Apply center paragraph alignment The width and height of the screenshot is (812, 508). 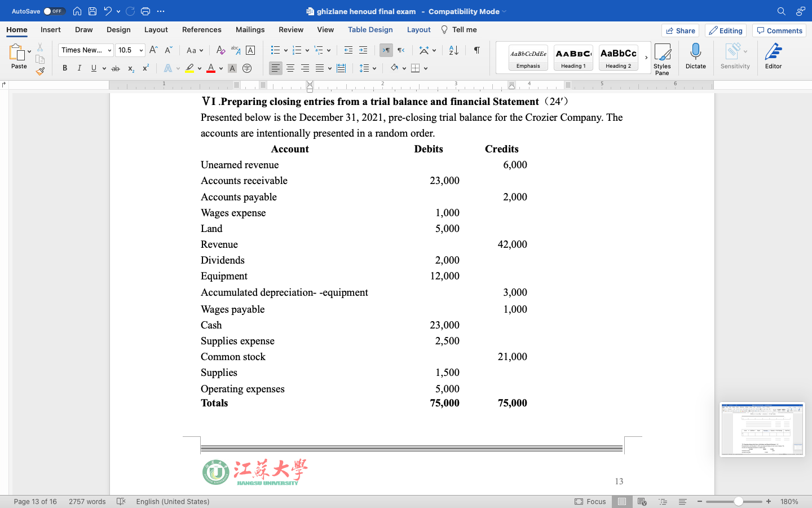click(x=290, y=68)
